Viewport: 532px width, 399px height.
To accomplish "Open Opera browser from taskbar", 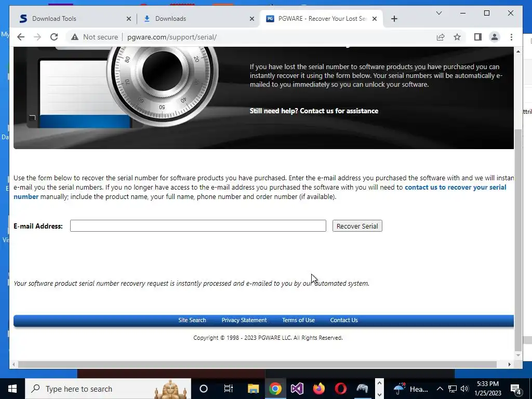I will 341,389.
